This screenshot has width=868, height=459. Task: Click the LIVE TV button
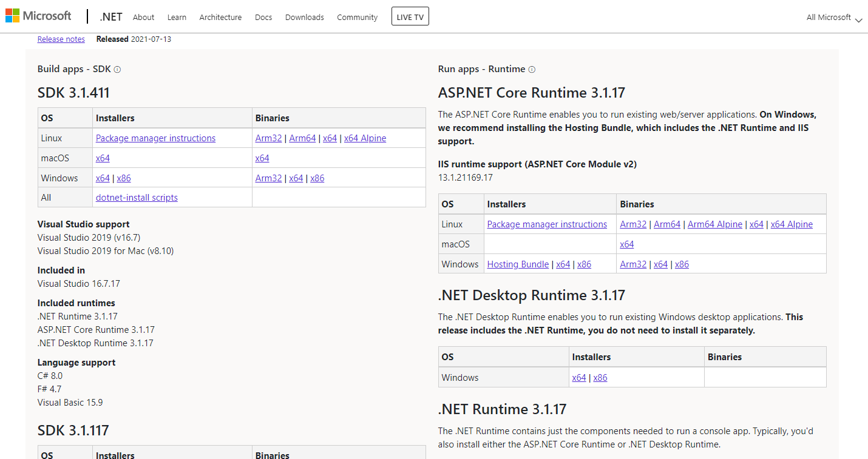point(410,17)
